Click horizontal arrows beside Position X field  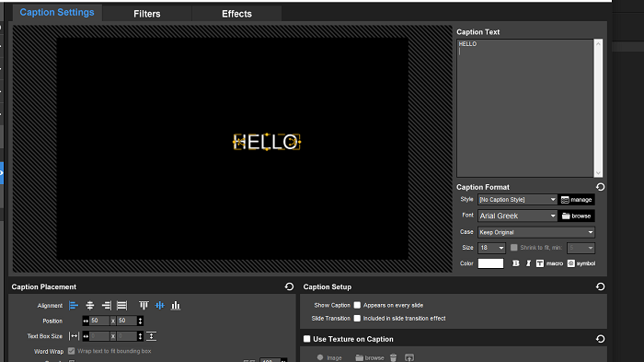click(x=86, y=321)
